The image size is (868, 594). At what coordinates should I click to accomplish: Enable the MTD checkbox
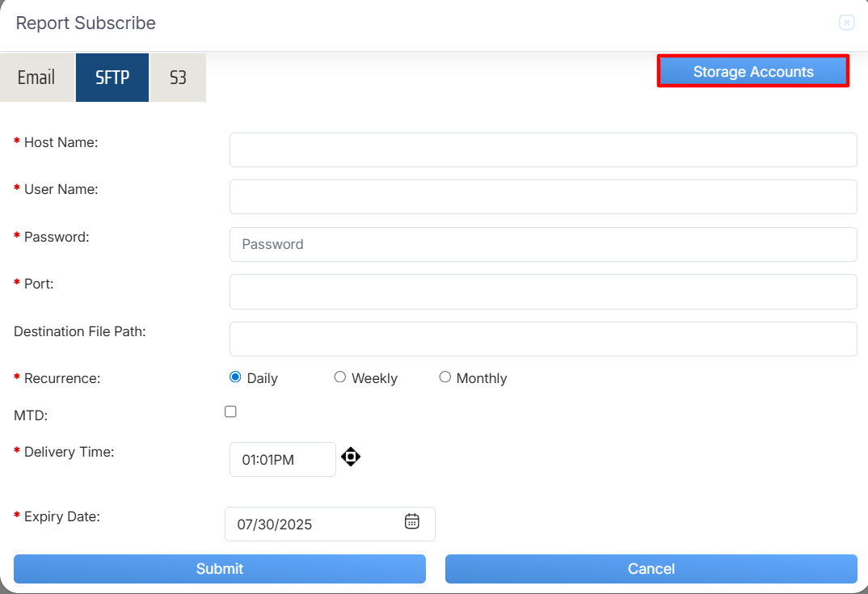230,412
